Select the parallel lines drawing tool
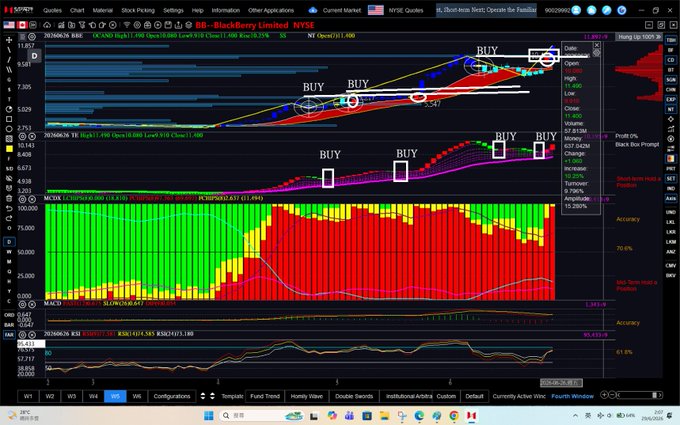This screenshot has height=425, width=680. pyautogui.click(x=9, y=69)
